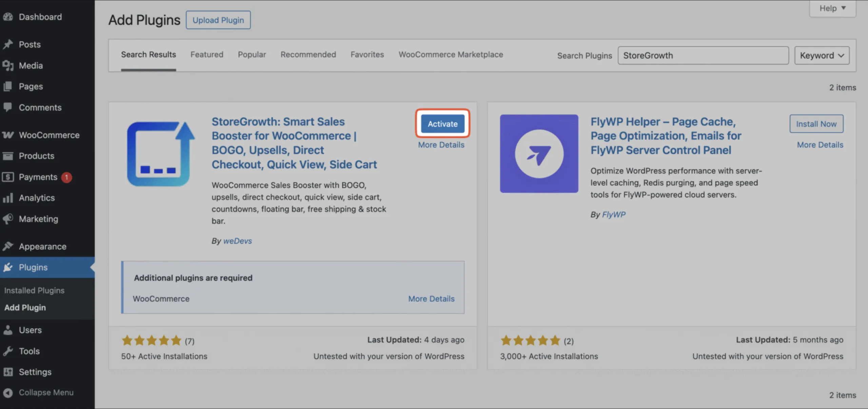Install the FlyWP Helper plugin now

pyautogui.click(x=816, y=124)
